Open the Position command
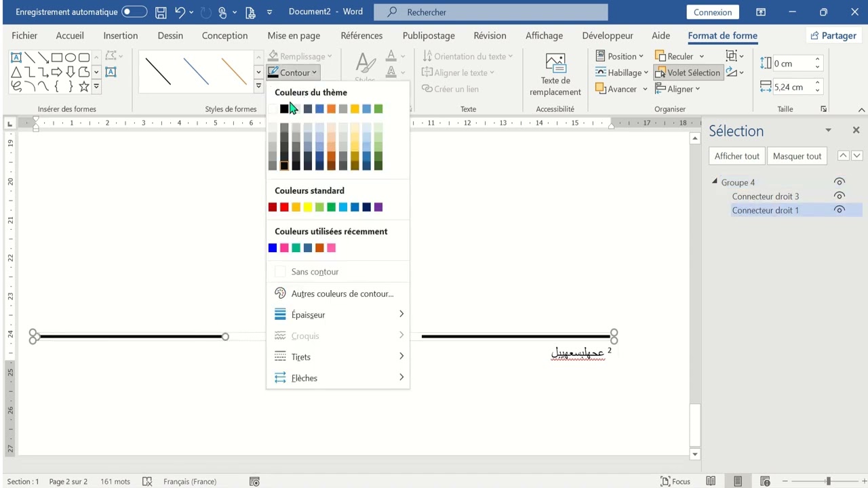The height and width of the screenshot is (488, 868). point(620,56)
